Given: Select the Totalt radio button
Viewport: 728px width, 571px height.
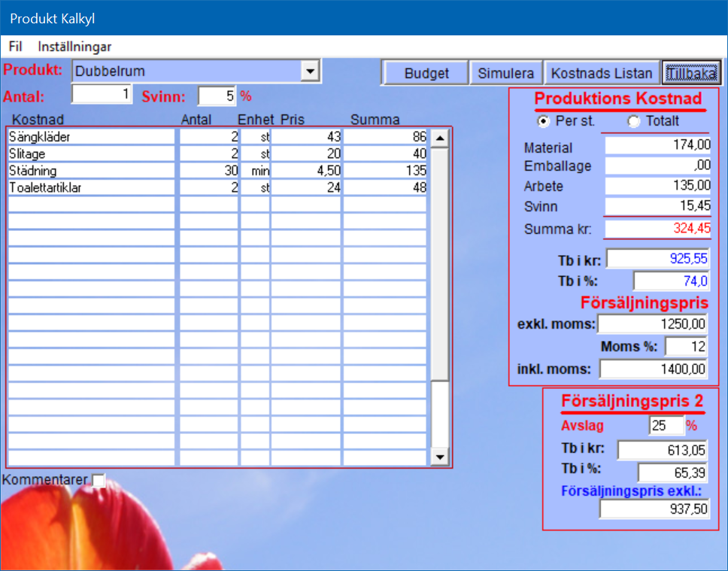Looking at the screenshot, I should point(633,121).
